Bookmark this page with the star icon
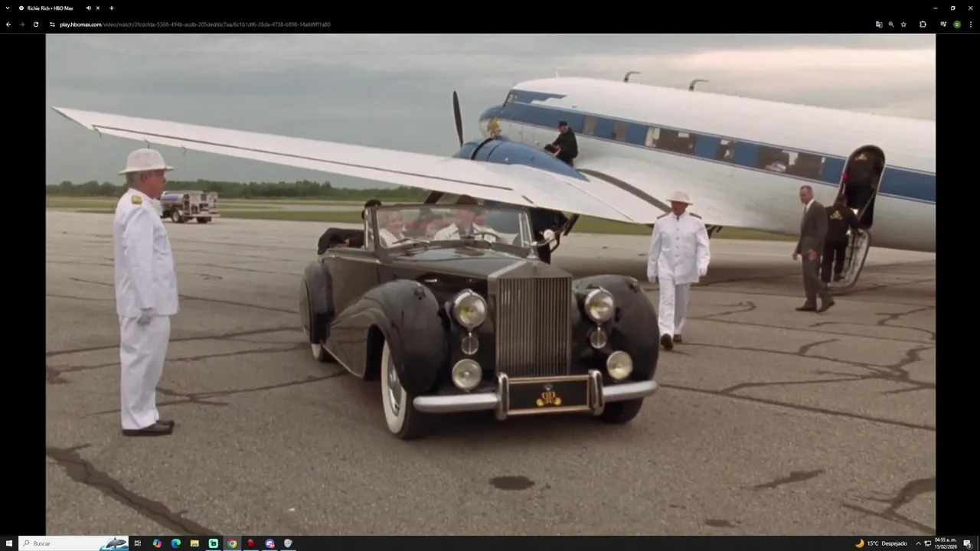Viewport: 980px width, 551px height. [x=903, y=24]
